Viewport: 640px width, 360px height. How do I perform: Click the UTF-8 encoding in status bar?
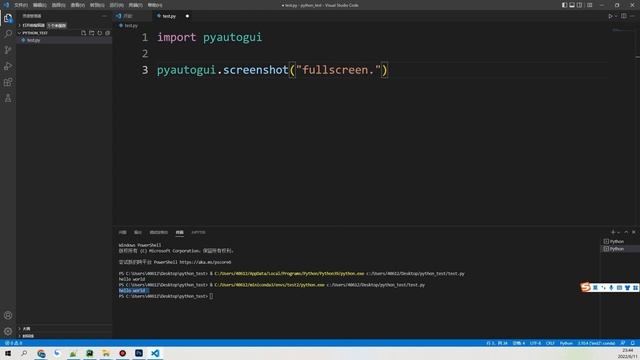[535, 343]
